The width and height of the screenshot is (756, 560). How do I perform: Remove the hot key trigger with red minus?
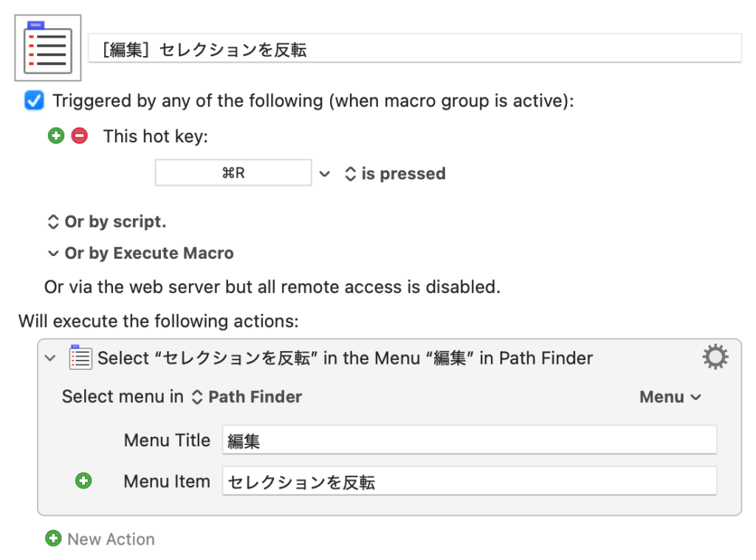79,136
